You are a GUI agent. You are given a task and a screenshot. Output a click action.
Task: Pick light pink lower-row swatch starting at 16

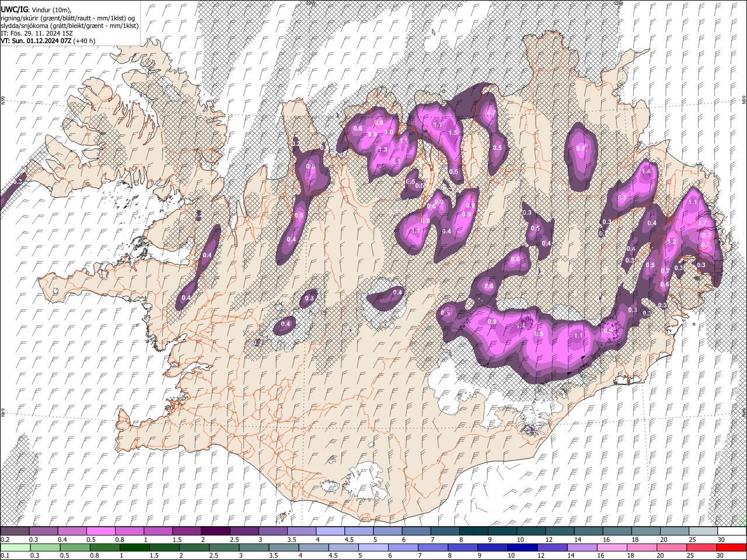pyautogui.click(x=612, y=547)
